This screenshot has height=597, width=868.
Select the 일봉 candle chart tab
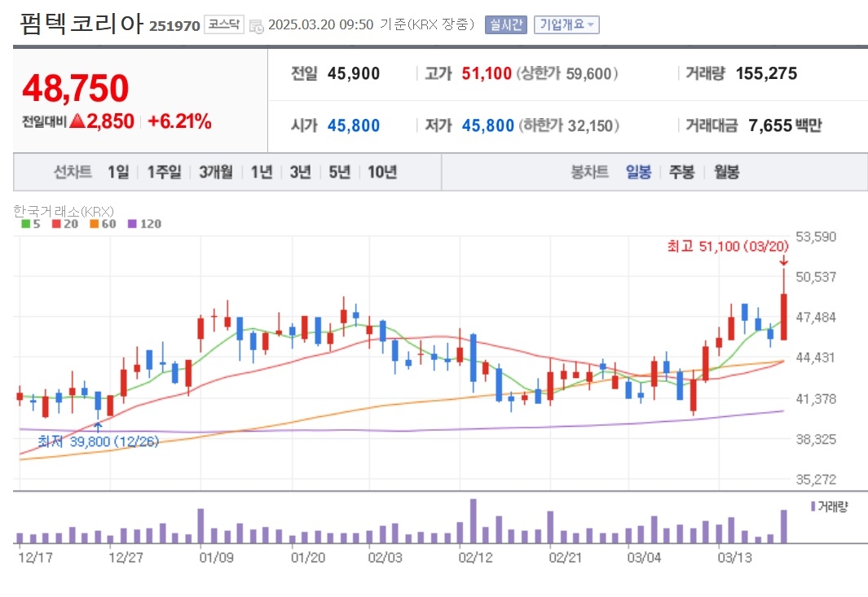pos(638,172)
